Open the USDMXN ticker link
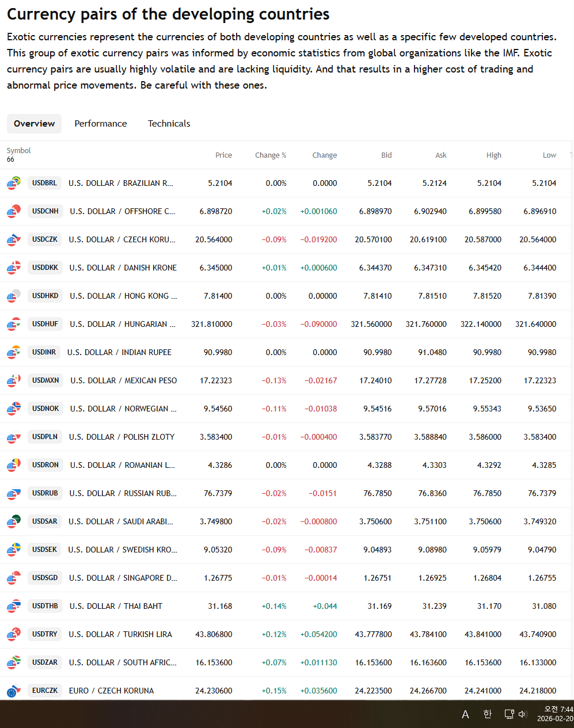This screenshot has height=728, width=574. point(45,380)
